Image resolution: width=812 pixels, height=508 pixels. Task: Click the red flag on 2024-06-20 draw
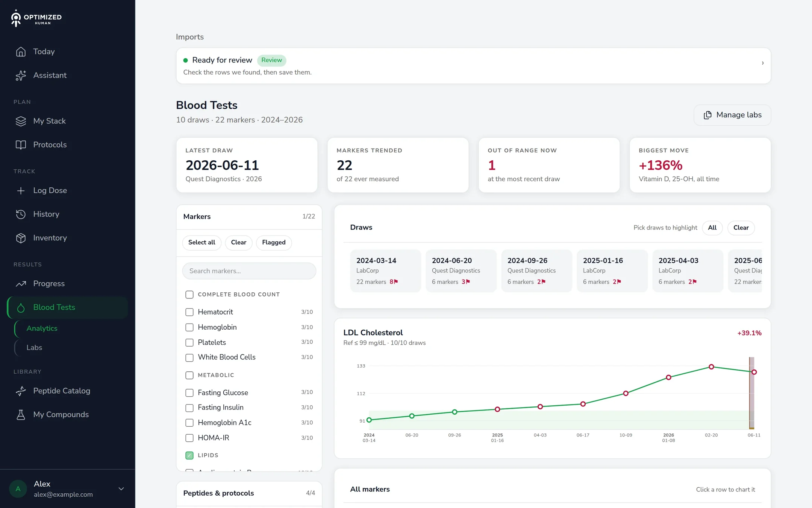pos(468,281)
